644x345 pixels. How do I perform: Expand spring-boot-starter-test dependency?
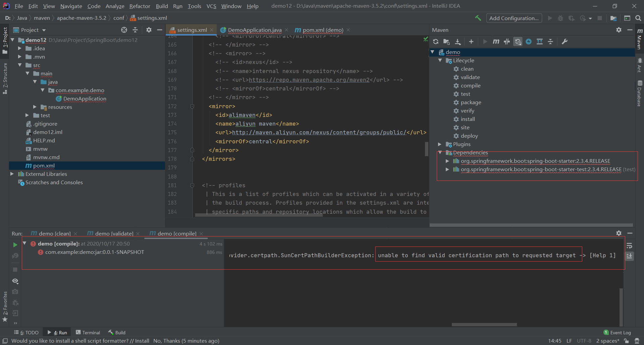coord(447,169)
